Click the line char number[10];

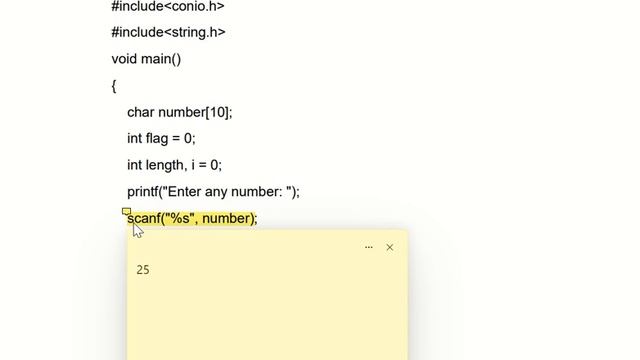click(x=180, y=112)
